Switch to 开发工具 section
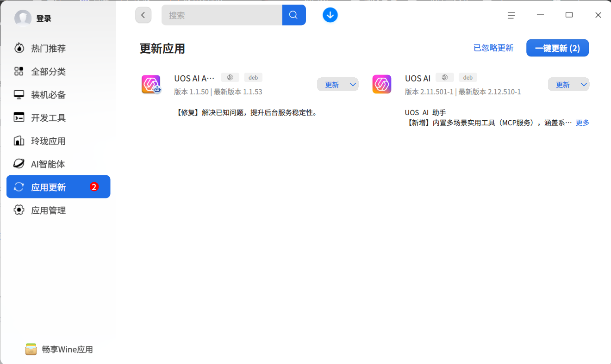Screen dimensions: 611x364 pos(58,117)
